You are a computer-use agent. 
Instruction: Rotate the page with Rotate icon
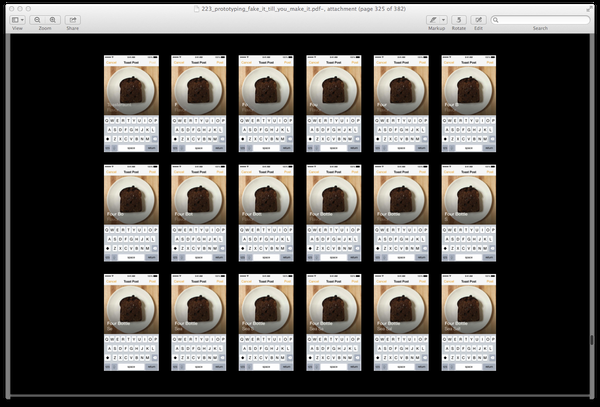(x=458, y=20)
